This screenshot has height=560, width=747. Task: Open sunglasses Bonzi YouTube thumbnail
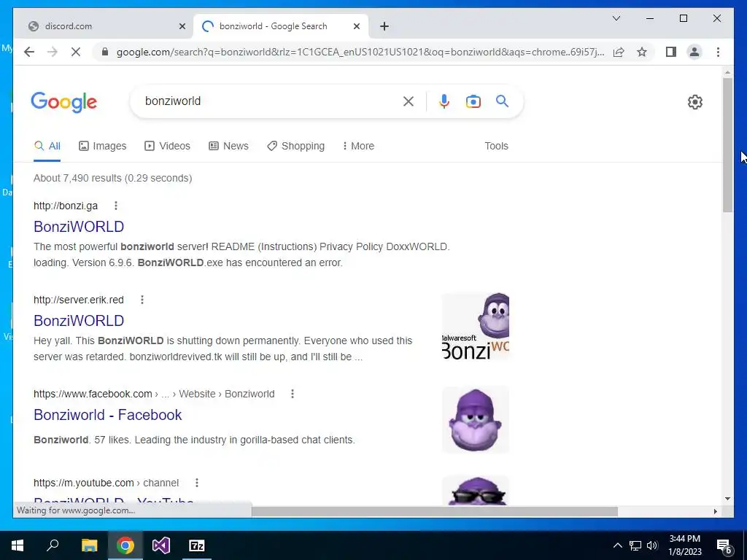[x=476, y=491]
